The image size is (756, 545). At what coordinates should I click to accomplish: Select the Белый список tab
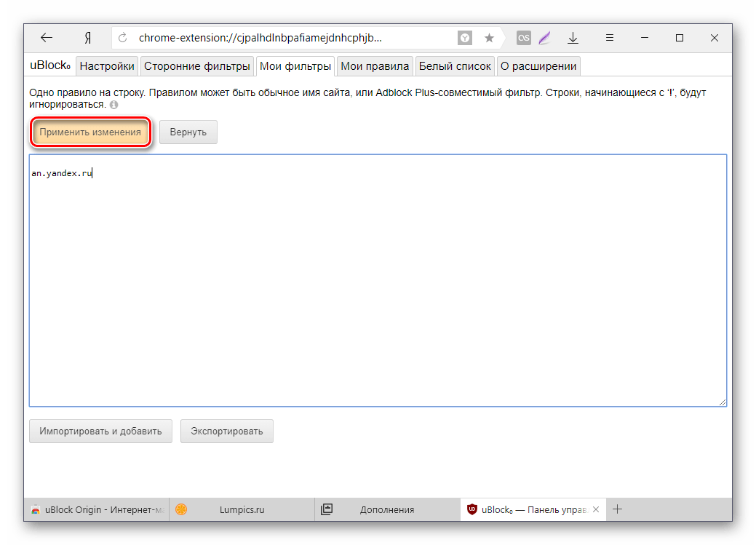click(x=455, y=66)
